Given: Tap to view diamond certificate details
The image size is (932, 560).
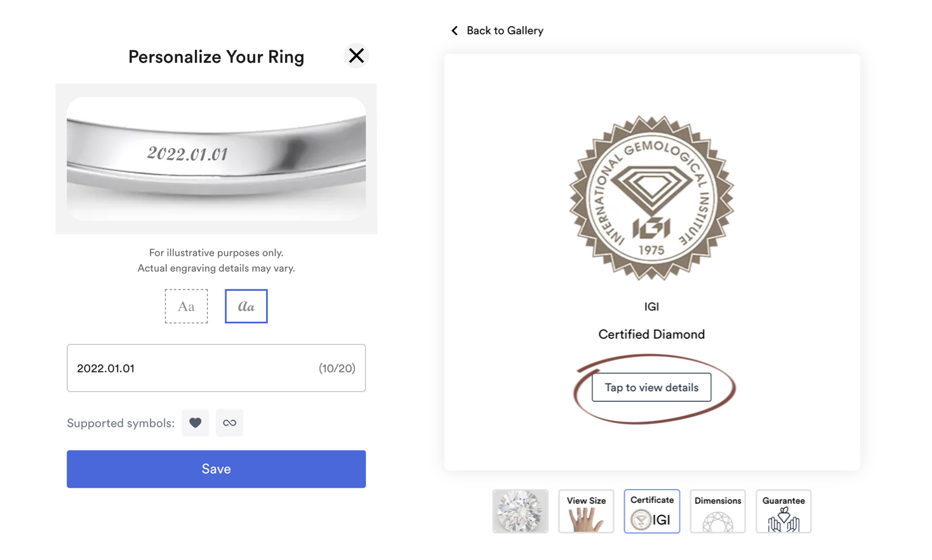Looking at the screenshot, I should (651, 387).
